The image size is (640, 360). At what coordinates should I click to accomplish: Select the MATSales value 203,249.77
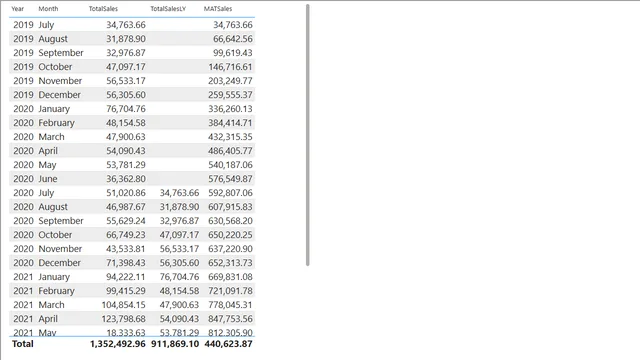click(x=230, y=81)
